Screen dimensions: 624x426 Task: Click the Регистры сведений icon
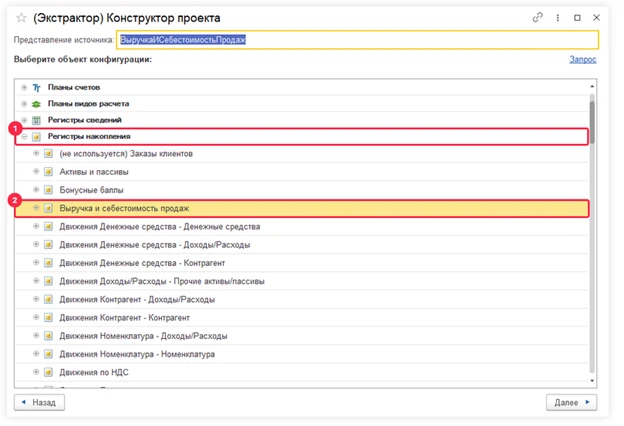point(37,120)
